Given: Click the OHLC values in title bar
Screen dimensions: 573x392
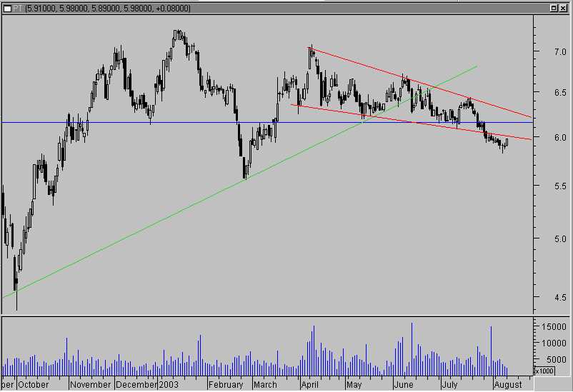Looking at the screenshot, I should pyautogui.click(x=108, y=8).
